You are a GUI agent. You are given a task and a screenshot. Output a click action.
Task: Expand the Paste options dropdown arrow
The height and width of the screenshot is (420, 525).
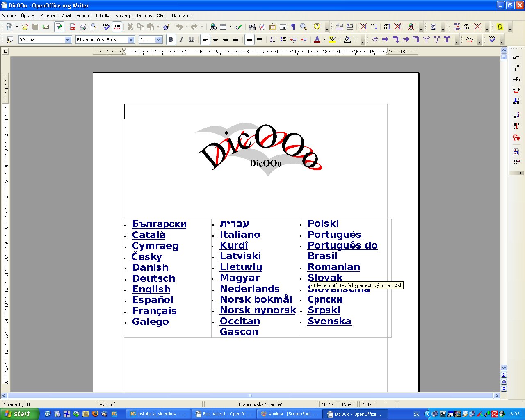158,27
